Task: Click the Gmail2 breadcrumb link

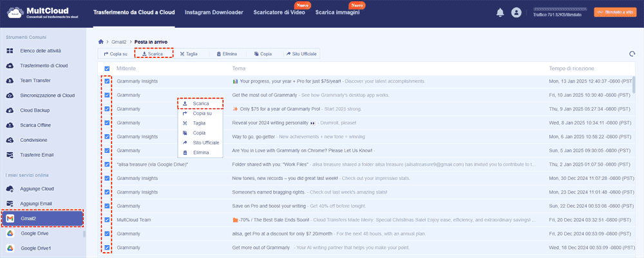Action: click(x=118, y=42)
